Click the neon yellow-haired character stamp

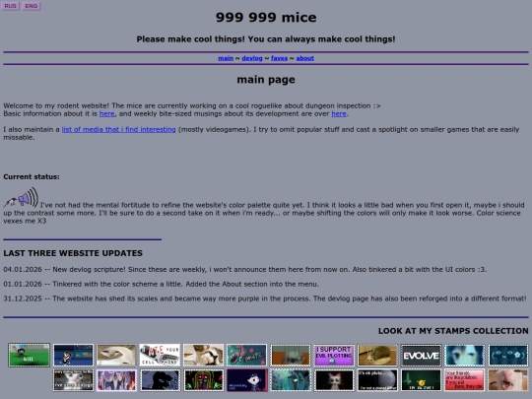203,380
